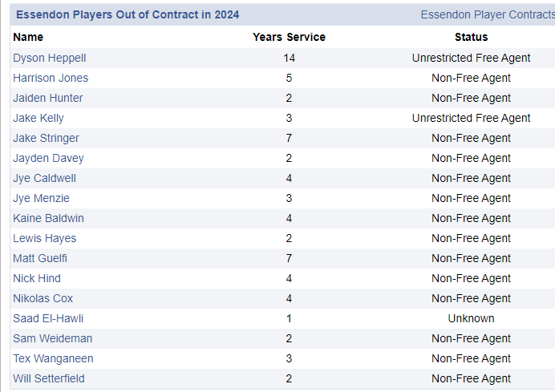This screenshot has height=392, width=555.
Task: Click the Jye Menzie link
Action: click(x=41, y=198)
